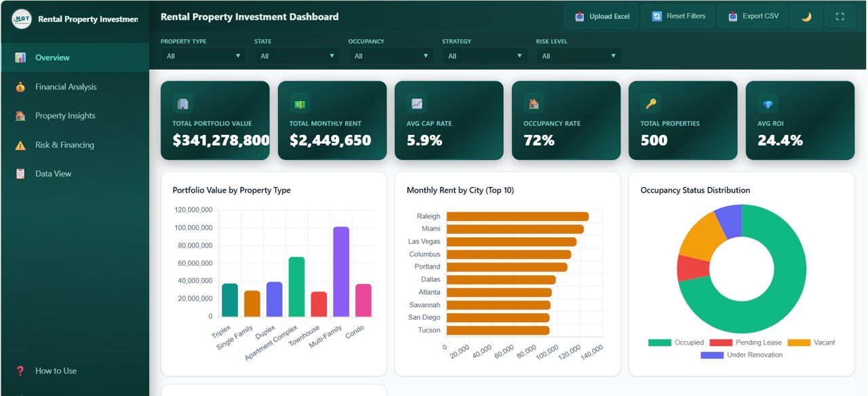Click the Raleigh bar in the rent chart
This screenshot has height=396, width=868.
(x=515, y=216)
